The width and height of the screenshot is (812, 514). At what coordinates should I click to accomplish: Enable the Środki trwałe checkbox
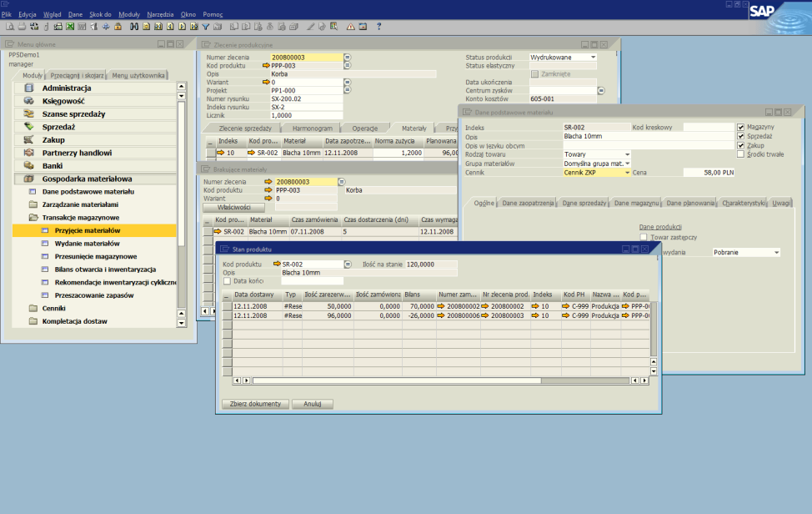coord(740,154)
